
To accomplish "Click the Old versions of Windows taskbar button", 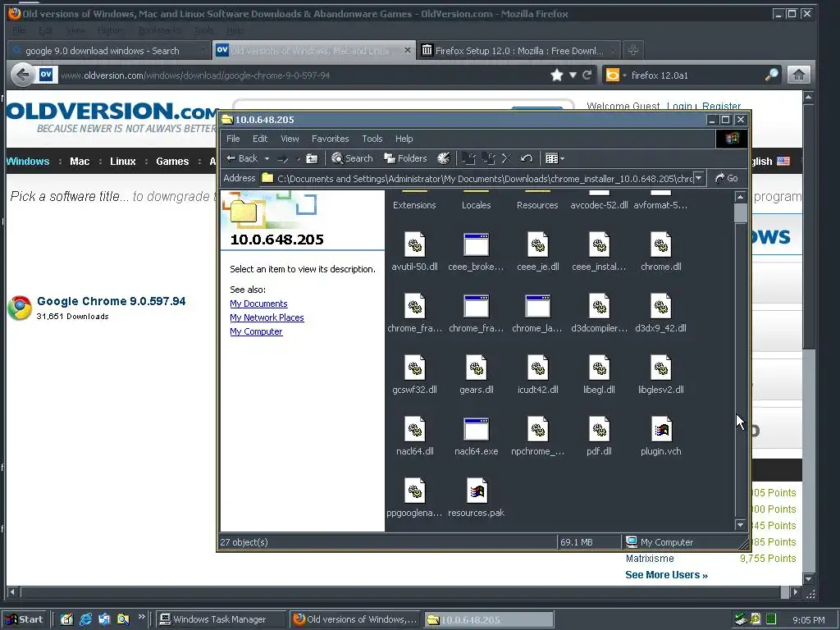I will pyautogui.click(x=354, y=619).
